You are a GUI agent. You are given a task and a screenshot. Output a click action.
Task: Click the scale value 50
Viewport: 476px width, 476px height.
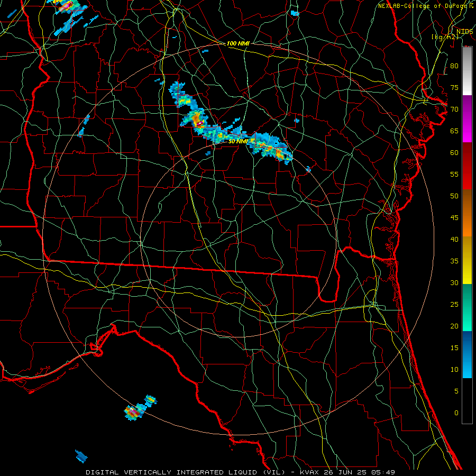454,196
